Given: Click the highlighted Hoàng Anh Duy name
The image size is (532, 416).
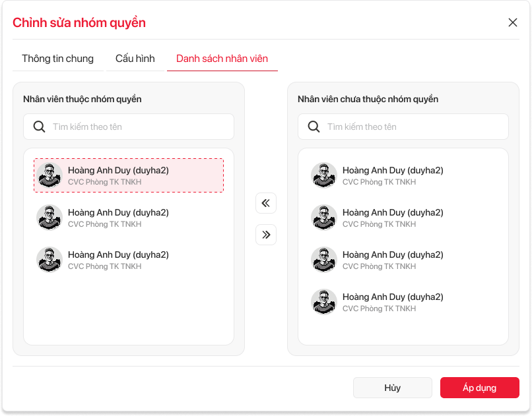Looking at the screenshot, I should coord(118,170).
